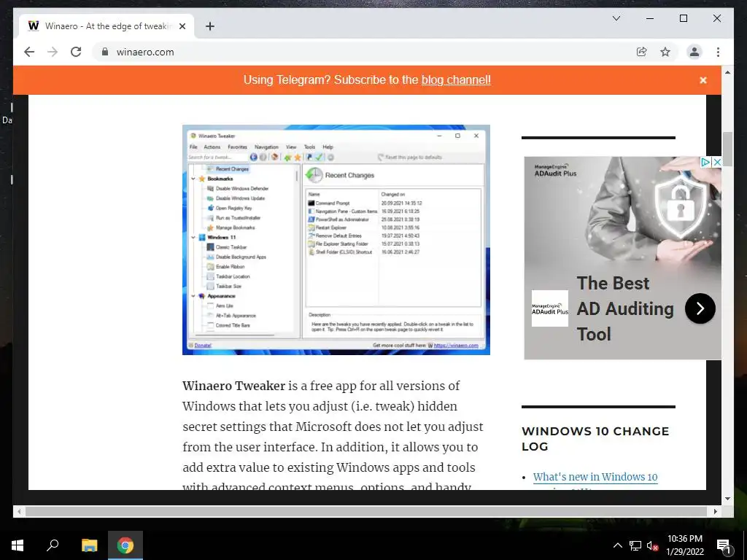This screenshot has height=560, width=747.
Task: Open the AdChoices triangle icon on ad
Action: click(705, 162)
